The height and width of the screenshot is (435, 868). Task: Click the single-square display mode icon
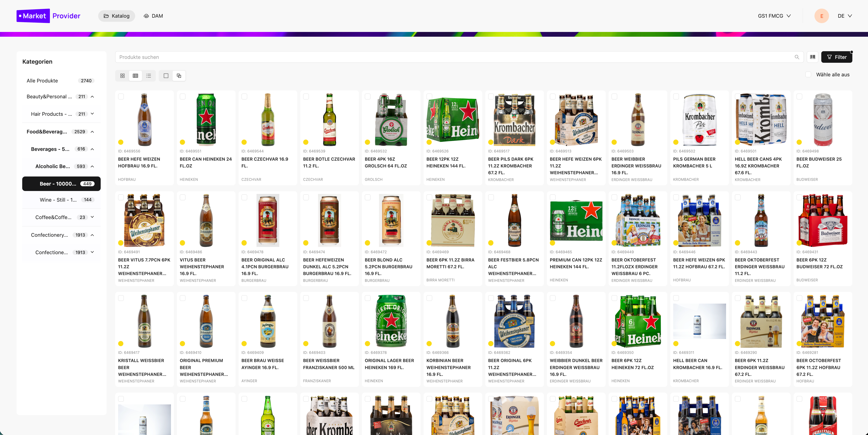pos(166,76)
